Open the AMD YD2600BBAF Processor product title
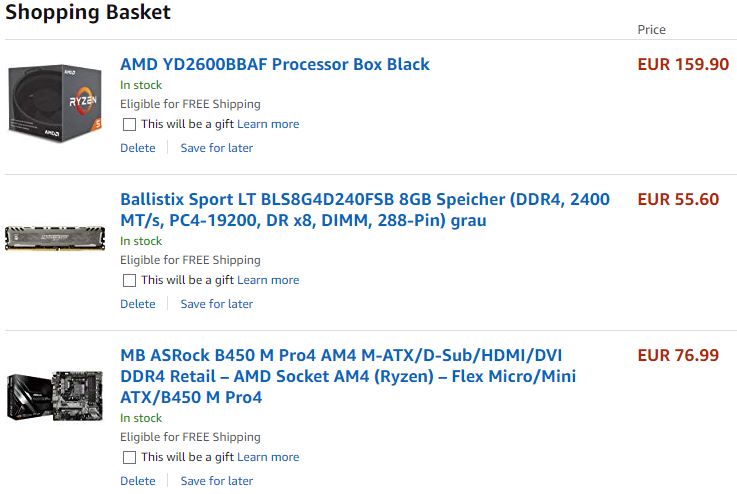The height and width of the screenshot is (494, 737). coord(275,64)
